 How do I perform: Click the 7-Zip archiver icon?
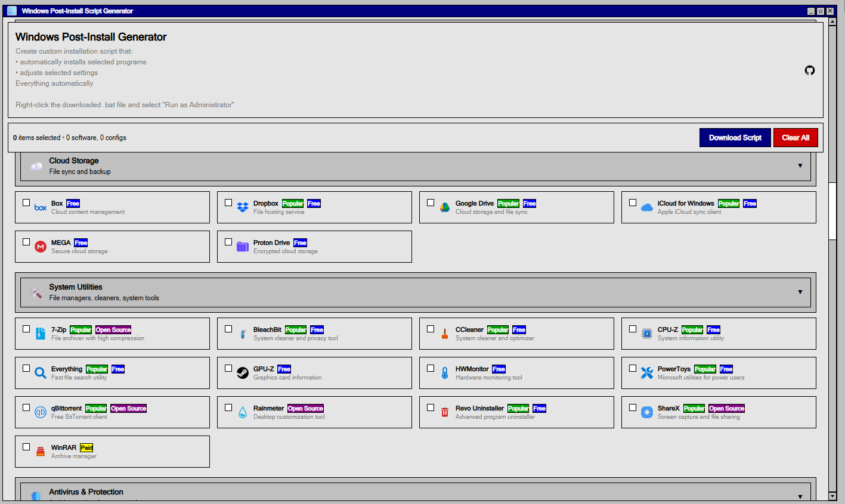point(40,333)
